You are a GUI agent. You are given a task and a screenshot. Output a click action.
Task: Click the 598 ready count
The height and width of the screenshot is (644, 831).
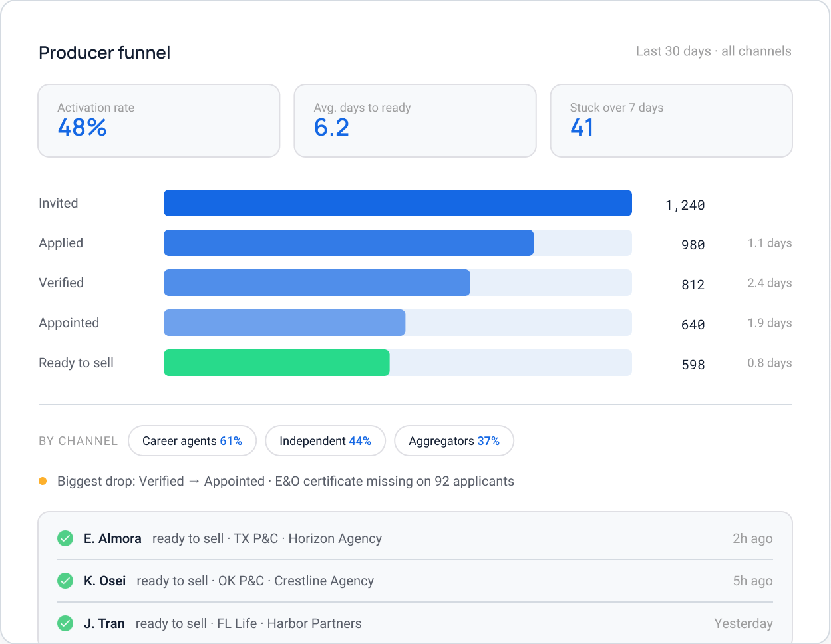point(693,365)
